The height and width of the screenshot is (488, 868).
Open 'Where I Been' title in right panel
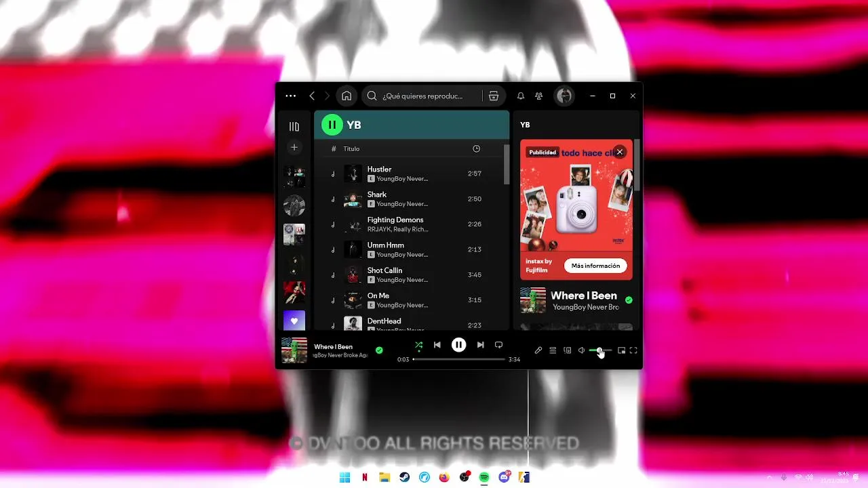click(584, 296)
